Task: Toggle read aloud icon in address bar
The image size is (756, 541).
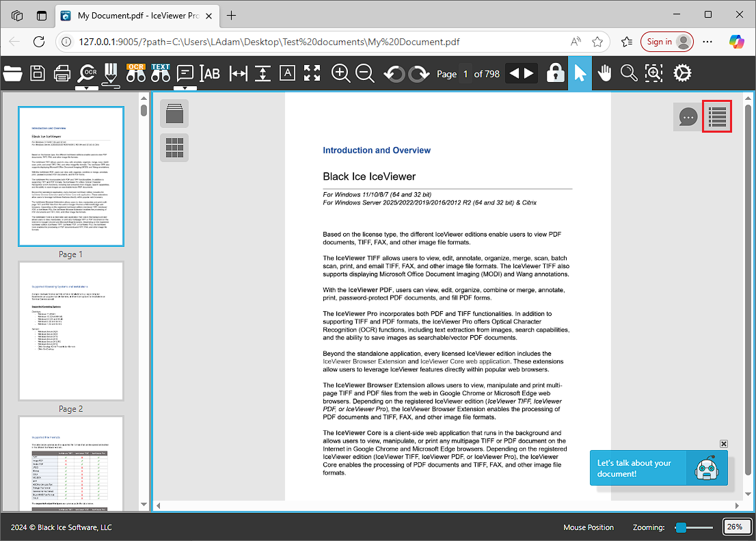Action: [x=576, y=42]
